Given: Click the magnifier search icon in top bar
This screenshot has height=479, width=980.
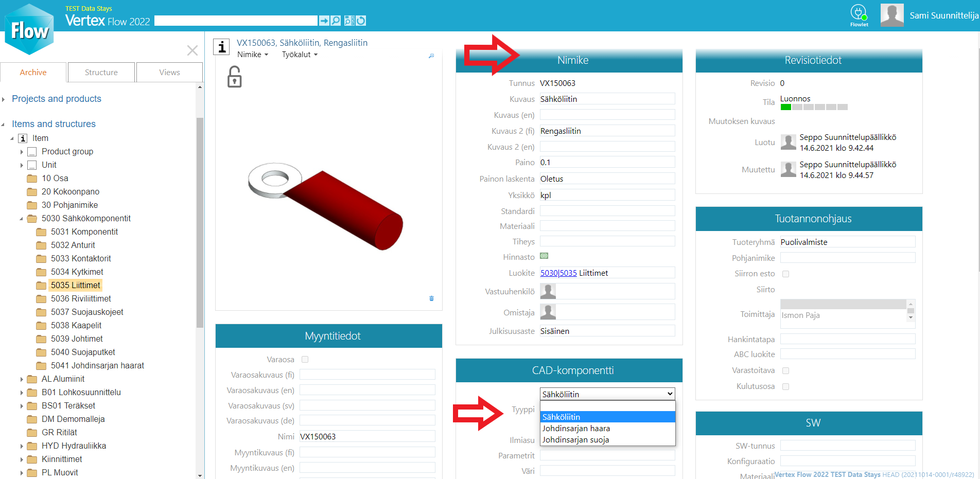Looking at the screenshot, I should [336, 21].
